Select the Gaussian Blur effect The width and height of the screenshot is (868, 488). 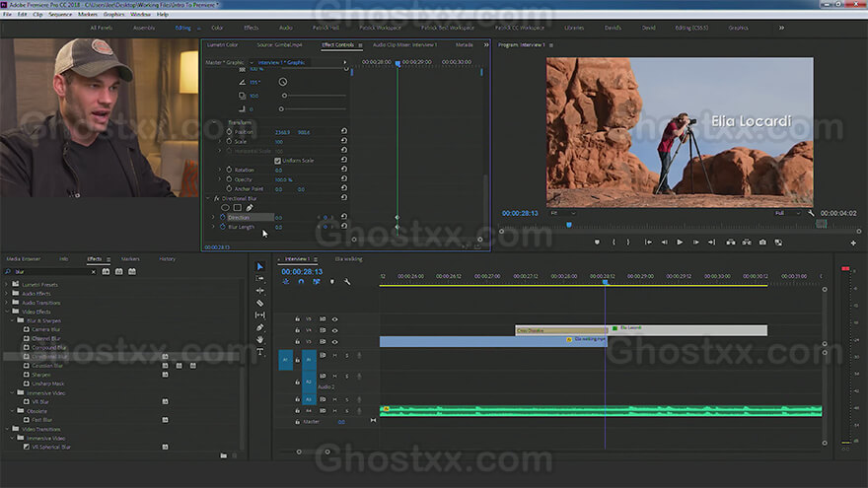point(47,366)
